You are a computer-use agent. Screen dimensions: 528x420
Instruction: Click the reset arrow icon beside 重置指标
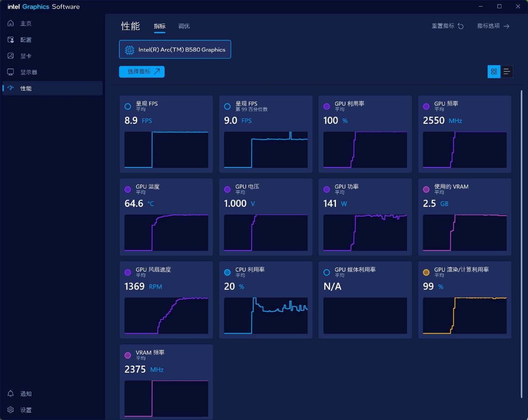(461, 26)
